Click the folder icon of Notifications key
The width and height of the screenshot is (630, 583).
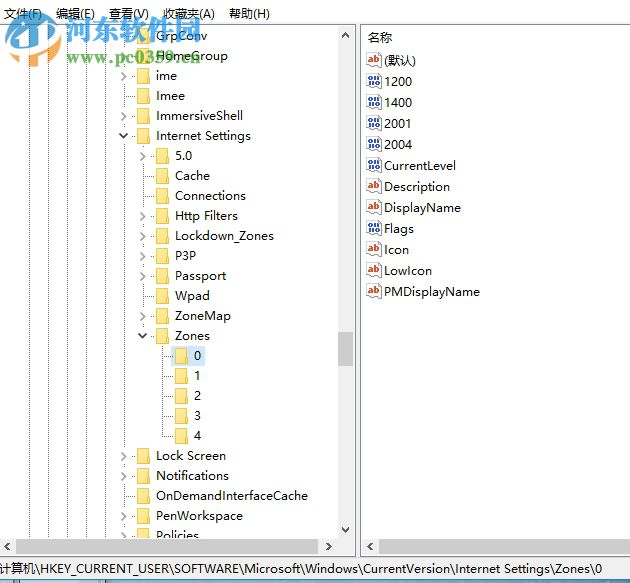point(143,476)
